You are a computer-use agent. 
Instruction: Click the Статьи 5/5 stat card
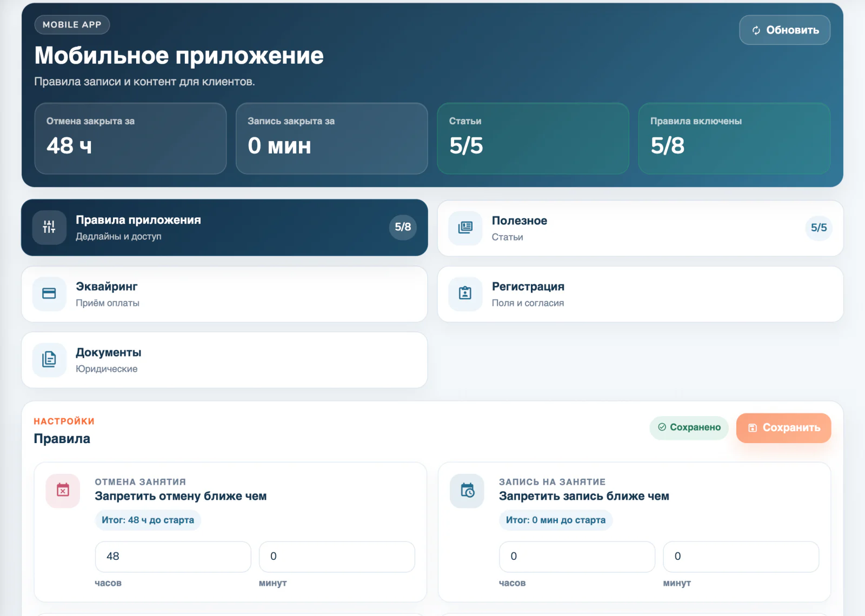(533, 138)
